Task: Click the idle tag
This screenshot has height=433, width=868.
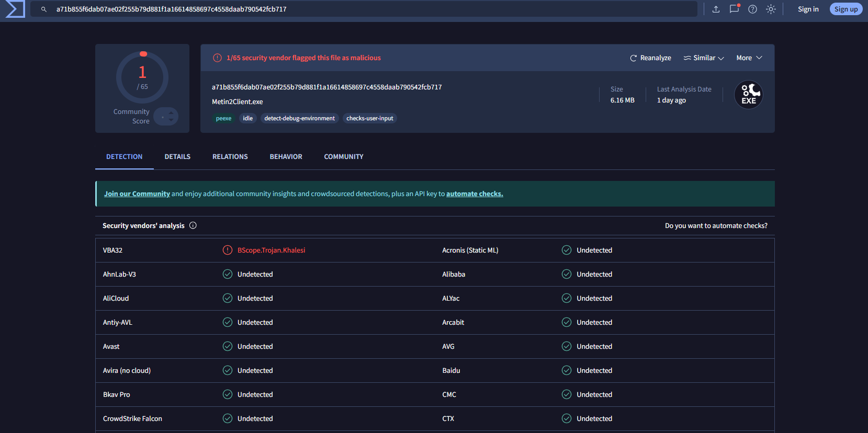Action: pyautogui.click(x=248, y=118)
